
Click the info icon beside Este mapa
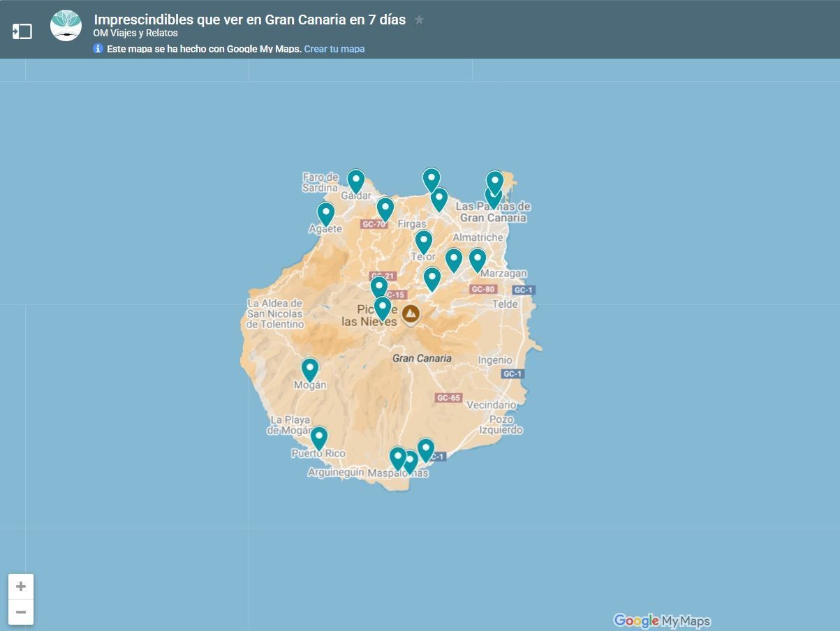click(98, 49)
